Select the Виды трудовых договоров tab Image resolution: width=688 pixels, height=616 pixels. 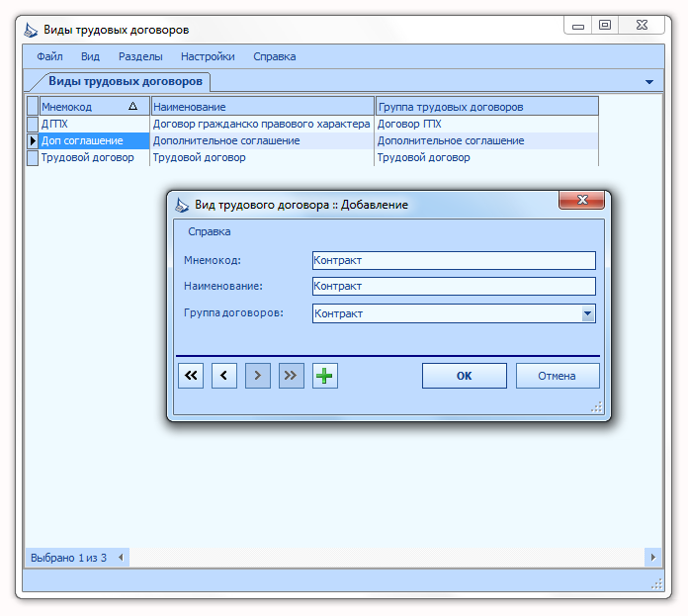pos(126,82)
